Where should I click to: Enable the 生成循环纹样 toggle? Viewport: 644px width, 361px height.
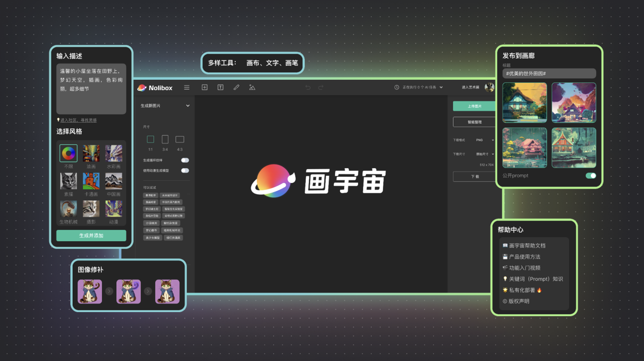coord(185,160)
